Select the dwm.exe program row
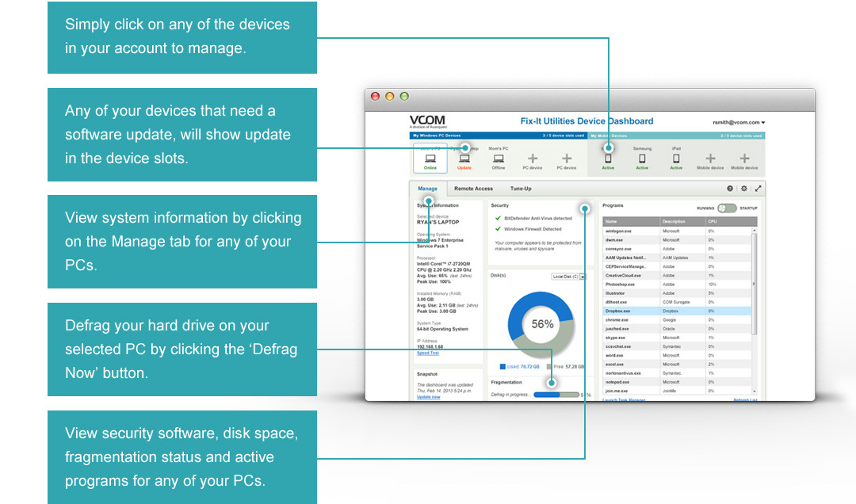 click(677, 239)
